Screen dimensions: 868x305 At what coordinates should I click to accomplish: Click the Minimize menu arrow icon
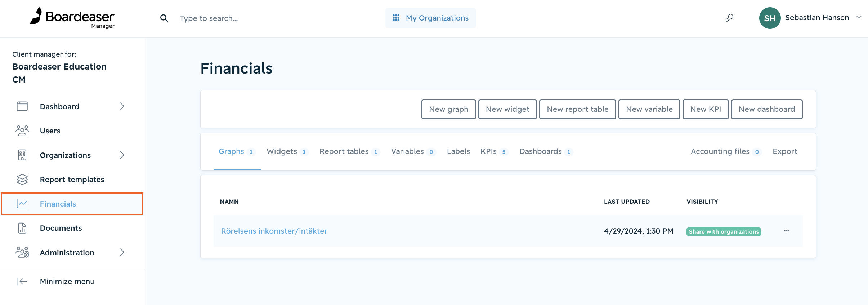[x=22, y=281]
